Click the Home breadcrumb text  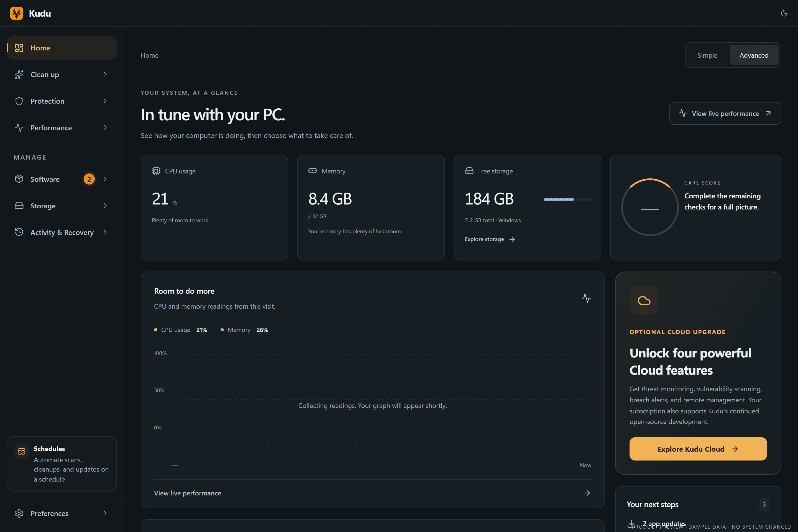click(x=150, y=55)
